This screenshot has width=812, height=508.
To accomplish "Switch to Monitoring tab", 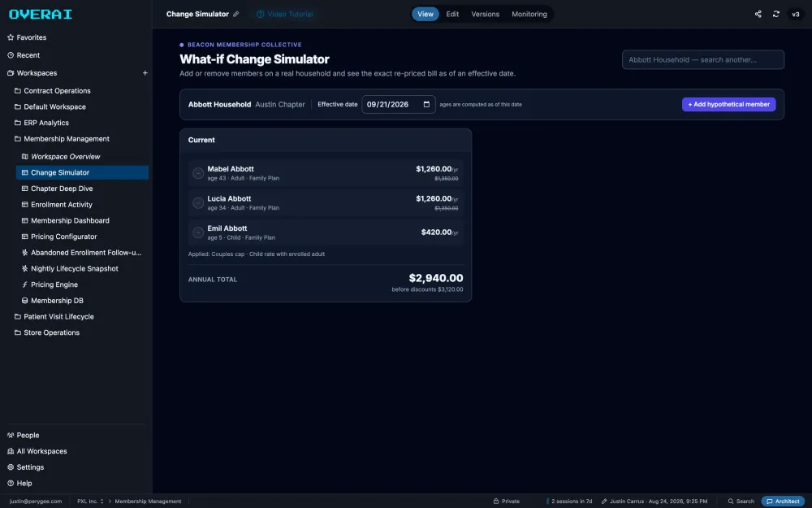I will tap(529, 14).
